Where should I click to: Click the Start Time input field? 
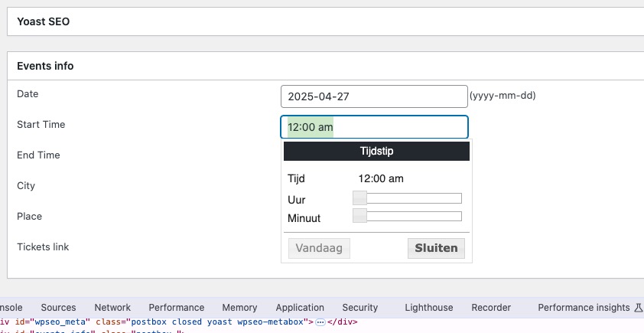pos(374,127)
